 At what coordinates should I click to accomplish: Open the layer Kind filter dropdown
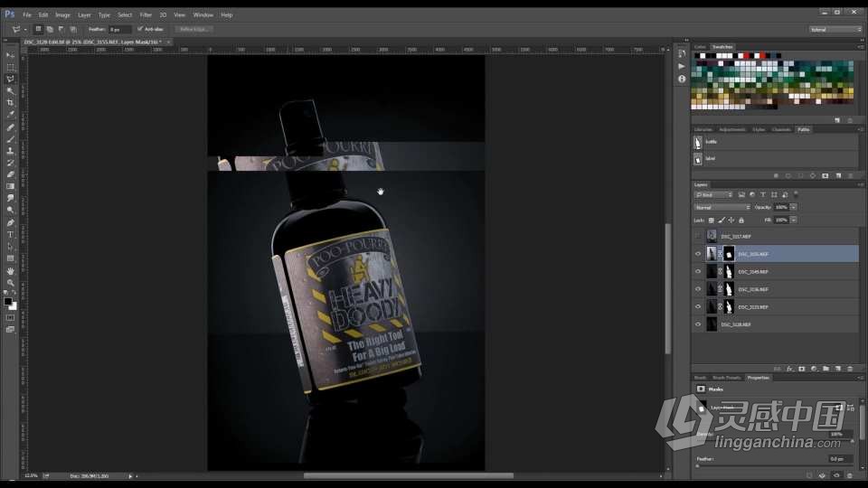[714, 194]
